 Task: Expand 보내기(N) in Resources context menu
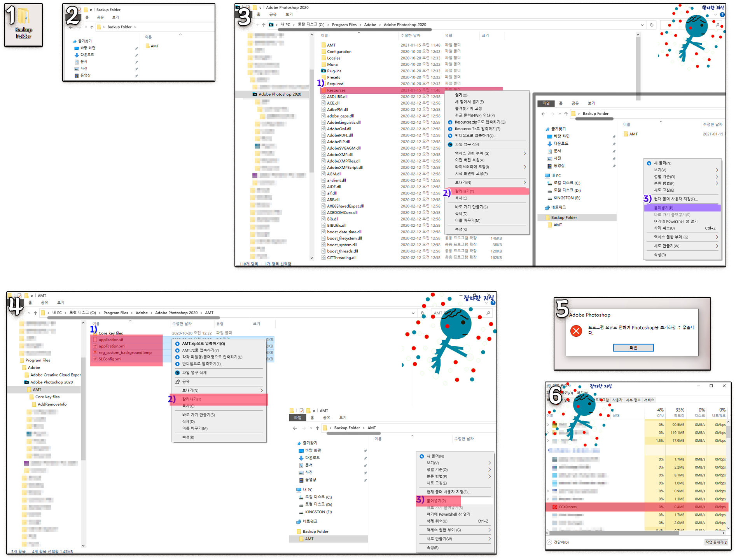[x=524, y=183]
